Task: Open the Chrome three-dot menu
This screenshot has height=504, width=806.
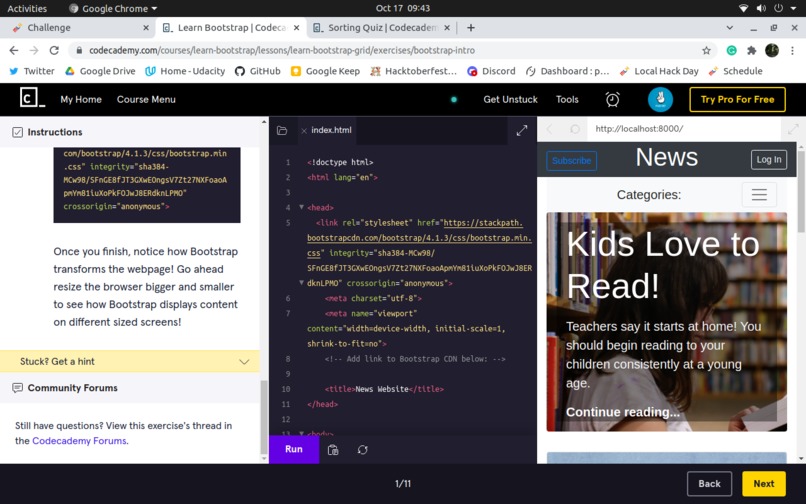Action: click(x=792, y=50)
